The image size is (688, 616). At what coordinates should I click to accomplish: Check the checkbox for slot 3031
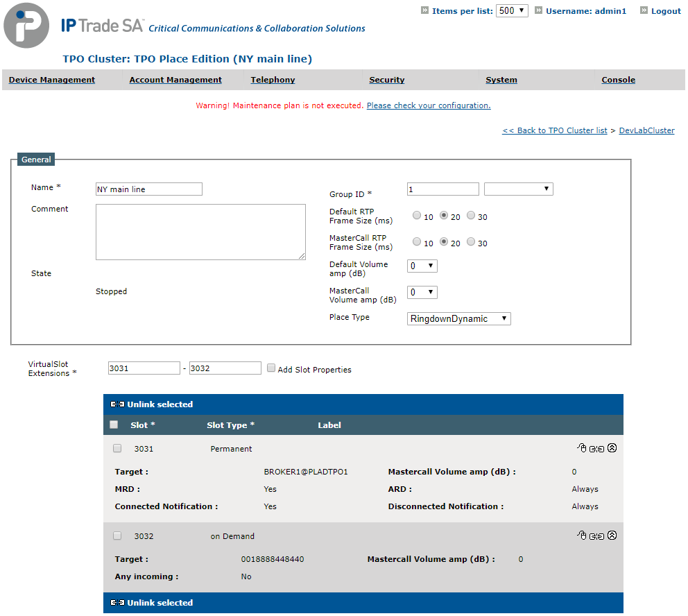pyautogui.click(x=117, y=448)
